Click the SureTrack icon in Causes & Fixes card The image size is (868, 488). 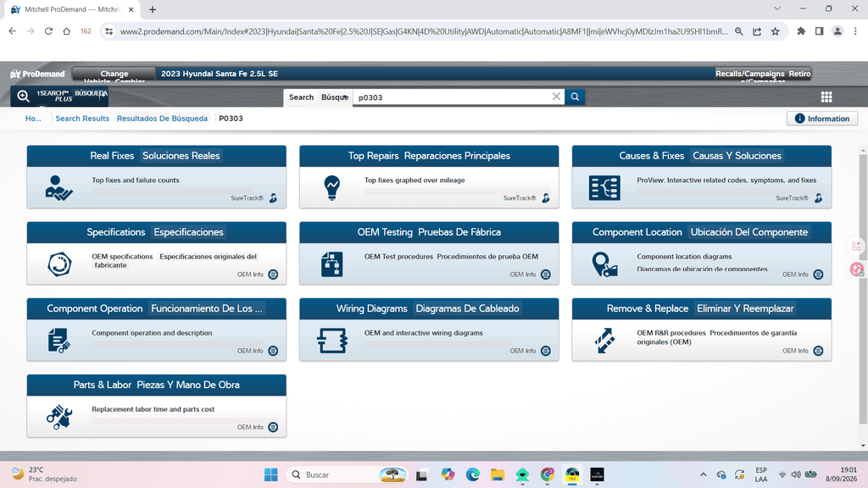pyautogui.click(x=818, y=198)
